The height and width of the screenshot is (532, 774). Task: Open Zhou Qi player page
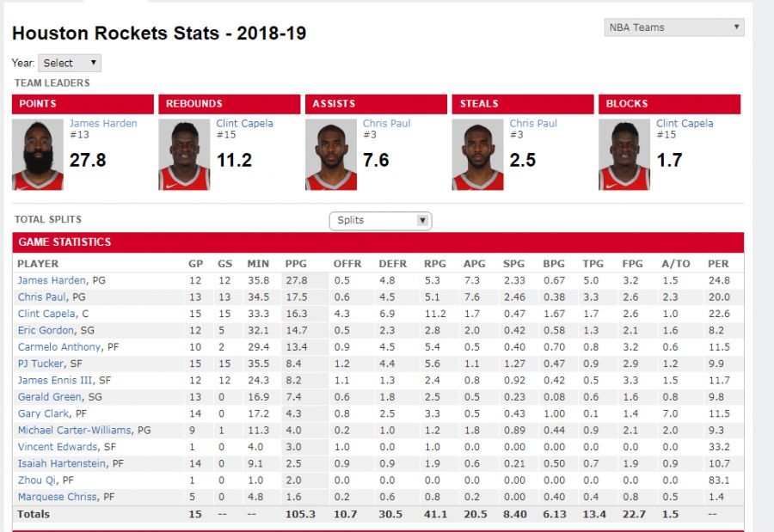point(37,480)
